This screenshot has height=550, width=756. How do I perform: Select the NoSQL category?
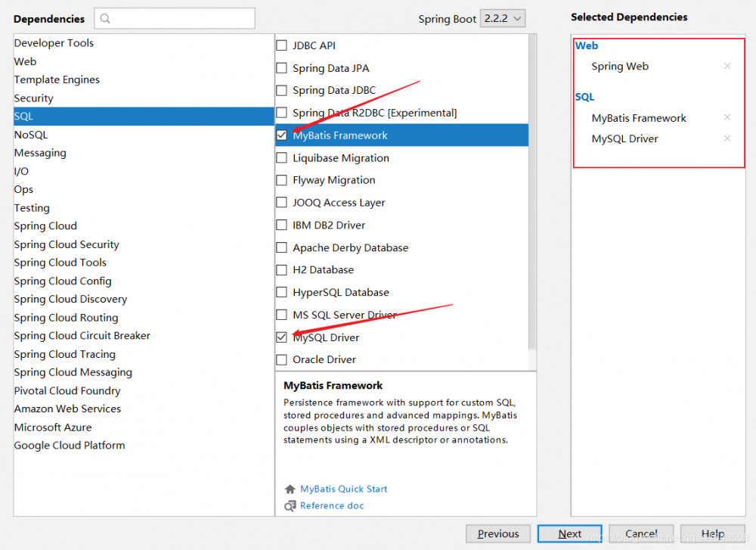point(144,135)
